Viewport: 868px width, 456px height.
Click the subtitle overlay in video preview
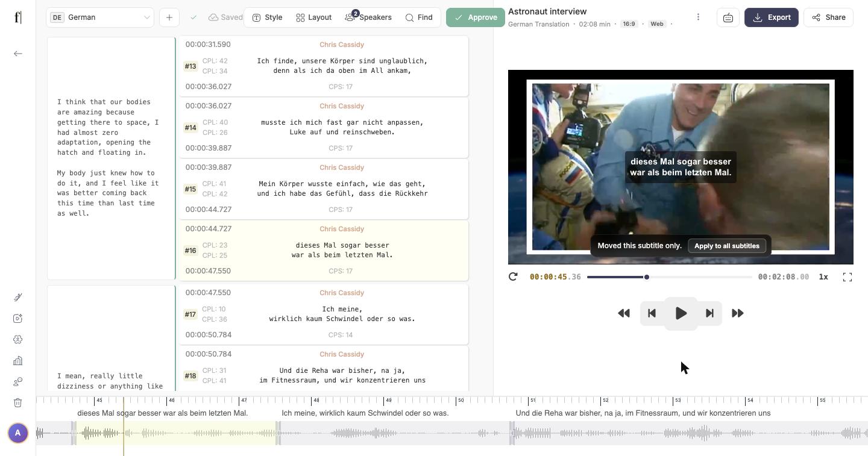pyautogui.click(x=681, y=167)
